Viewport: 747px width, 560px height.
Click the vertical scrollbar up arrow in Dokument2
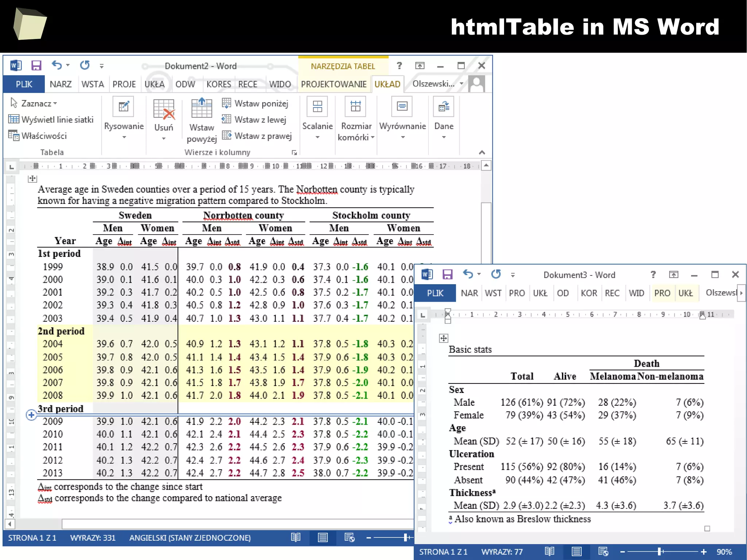click(x=486, y=166)
